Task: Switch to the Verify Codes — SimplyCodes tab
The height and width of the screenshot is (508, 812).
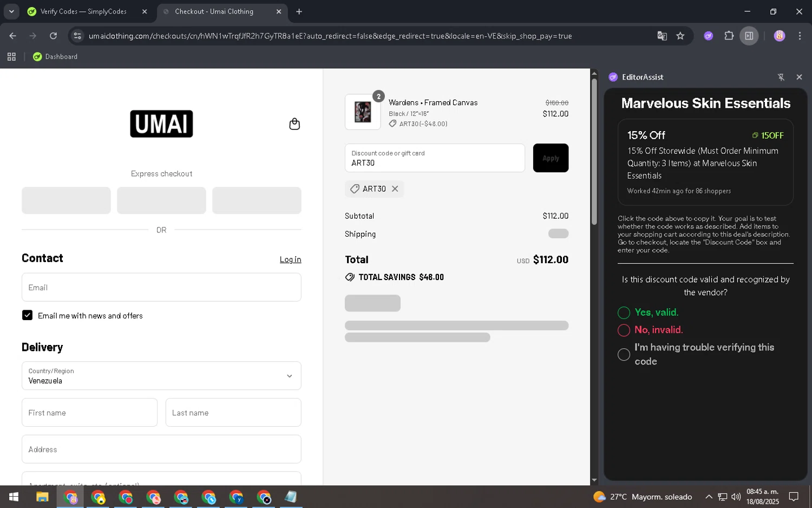Action: pyautogui.click(x=83, y=11)
